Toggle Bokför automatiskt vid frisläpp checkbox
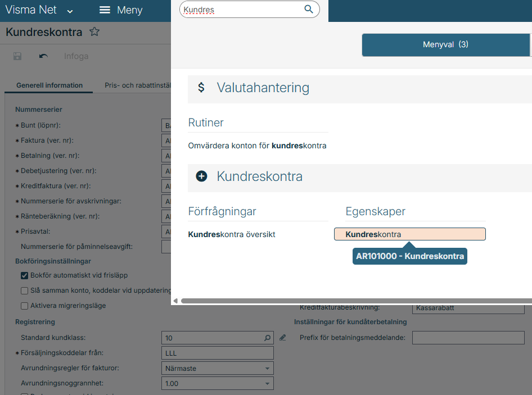Viewport: 532px width, 395px height. pyautogui.click(x=24, y=276)
